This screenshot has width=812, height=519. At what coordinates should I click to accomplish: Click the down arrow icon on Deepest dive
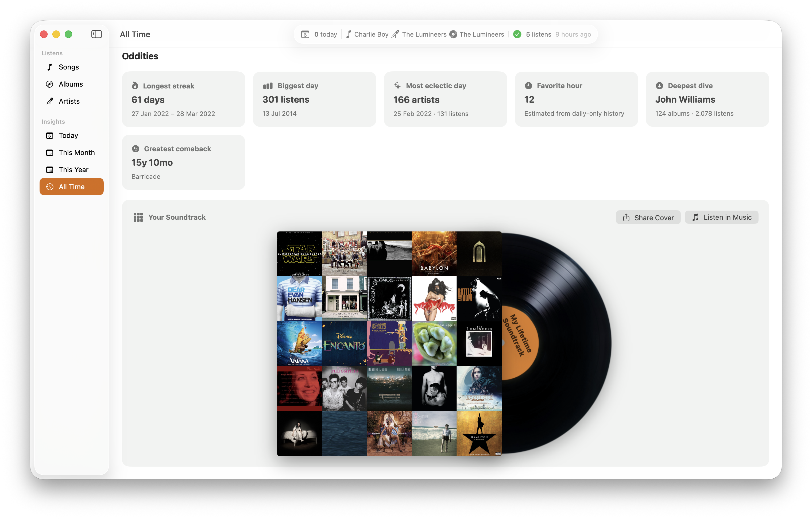(x=659, y=86)
